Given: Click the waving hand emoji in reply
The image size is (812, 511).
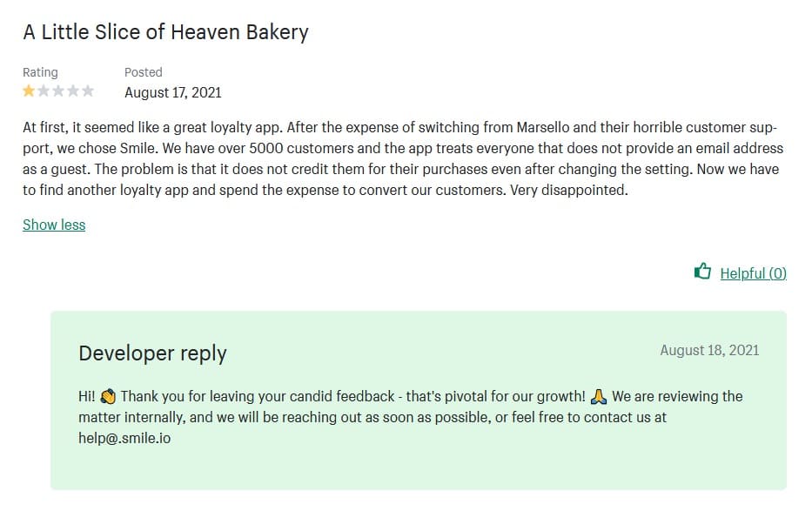Looking at the screenshot, I should click(x=108, y=397).
